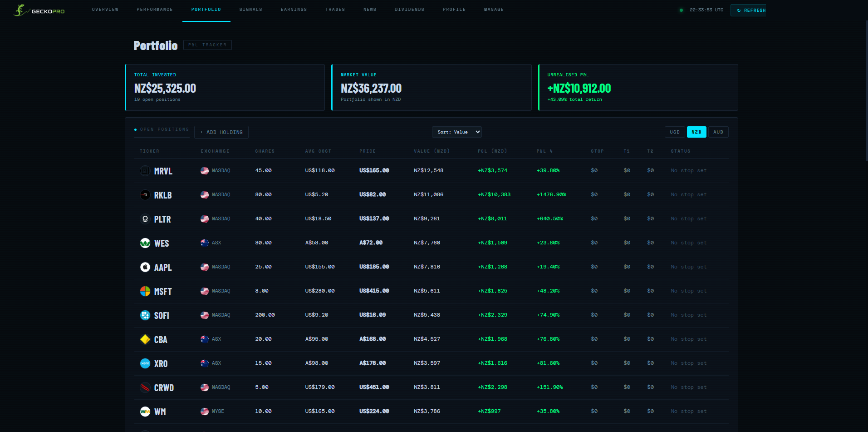Image resolution: width=868 pixels, height=432 pixels.
Task: Click Australian flag in XRO row
Action: (x=205, y=363)
